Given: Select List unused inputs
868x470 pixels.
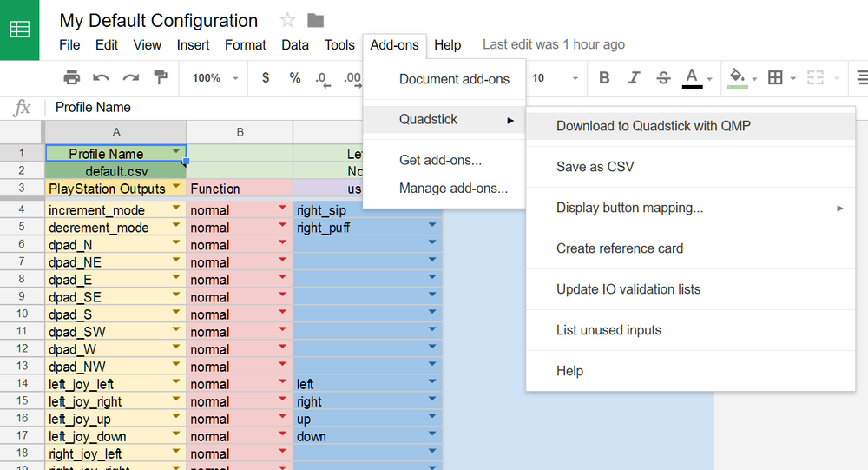Looking at the screenshot, I should (x=690, y=330).
